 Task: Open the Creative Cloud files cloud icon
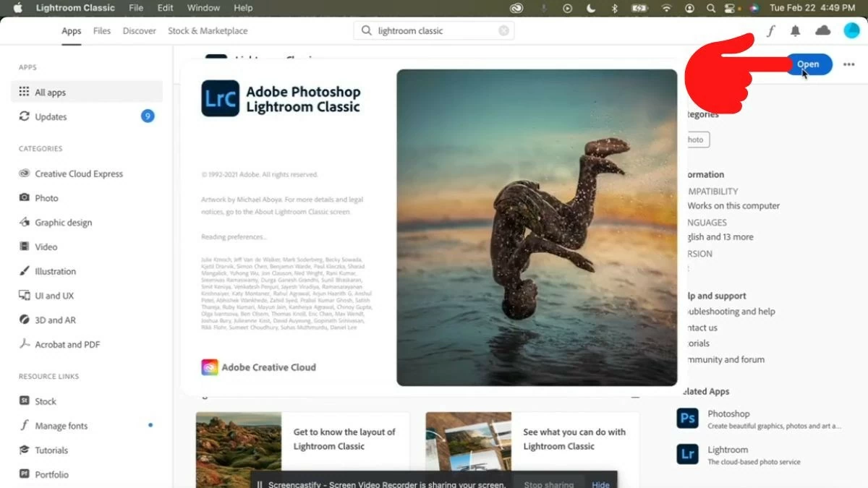[x=822, y=31]
